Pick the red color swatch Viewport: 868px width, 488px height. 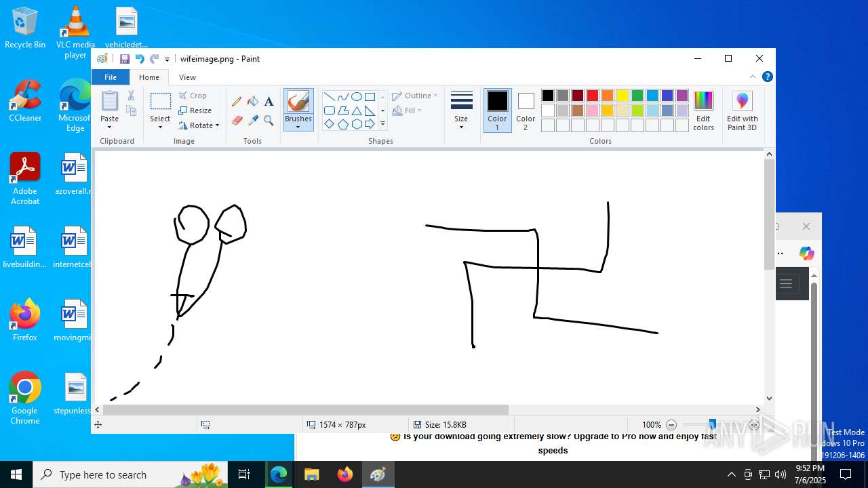pyautogui.click(x=593, y=96)
